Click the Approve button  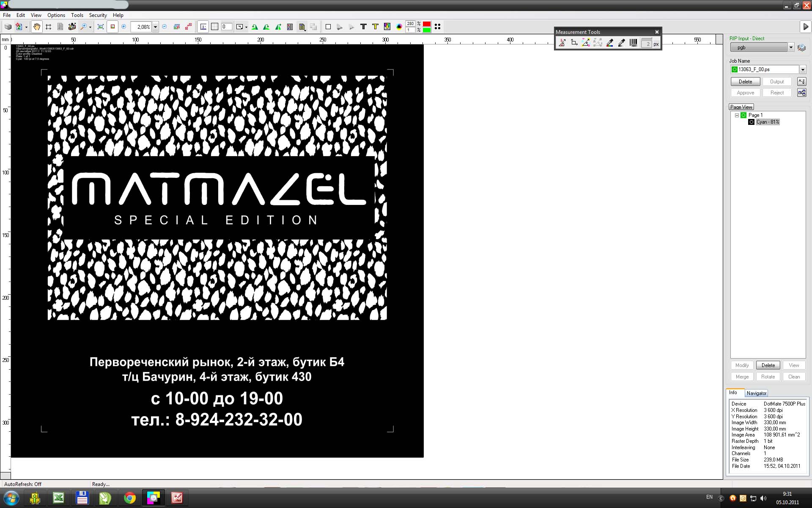click(x=745, y=93)
